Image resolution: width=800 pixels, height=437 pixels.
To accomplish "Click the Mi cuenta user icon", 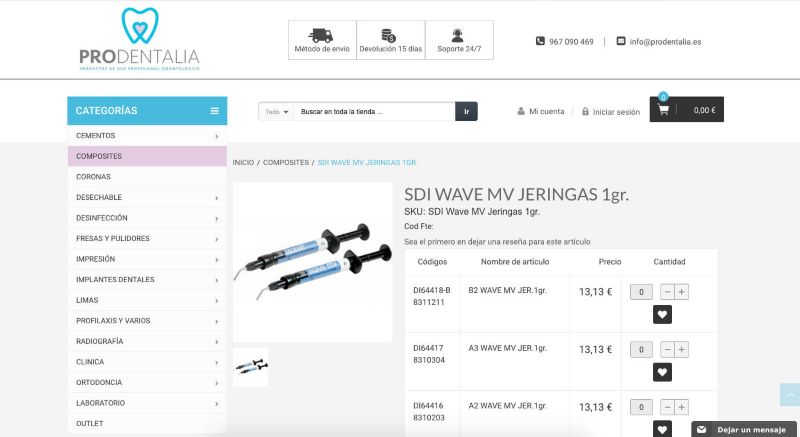I will click(x=521, y=111).
